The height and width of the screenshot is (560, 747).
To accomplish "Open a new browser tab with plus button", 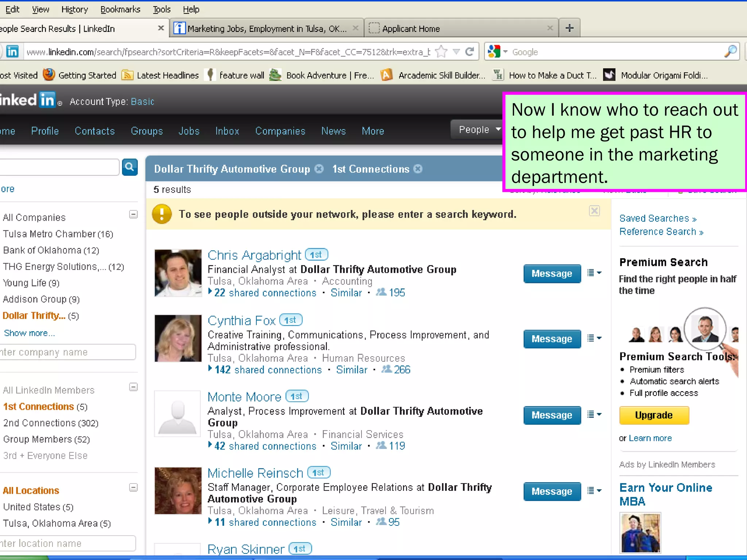I will pos(569,28).
